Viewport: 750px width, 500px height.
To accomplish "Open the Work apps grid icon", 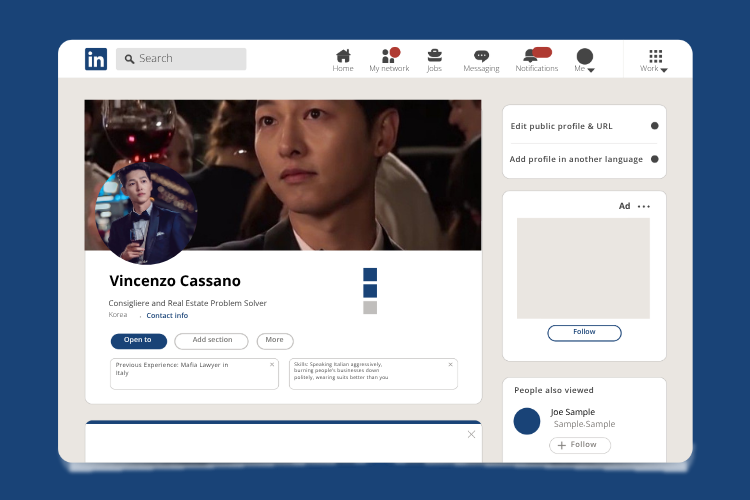I will coord(656,56).
